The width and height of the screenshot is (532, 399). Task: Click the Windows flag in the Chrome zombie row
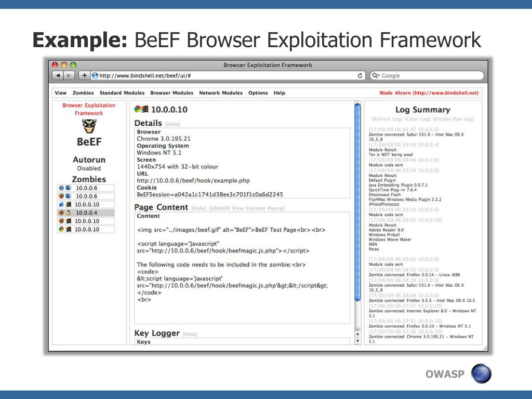point(68,229)
